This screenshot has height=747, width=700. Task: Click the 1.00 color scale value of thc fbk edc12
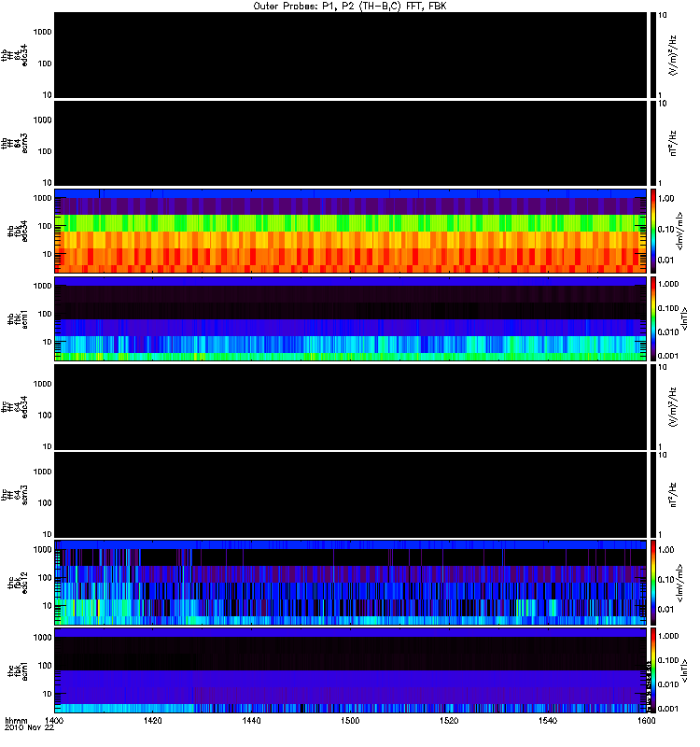pyautogui.click(x=666, y=550)
